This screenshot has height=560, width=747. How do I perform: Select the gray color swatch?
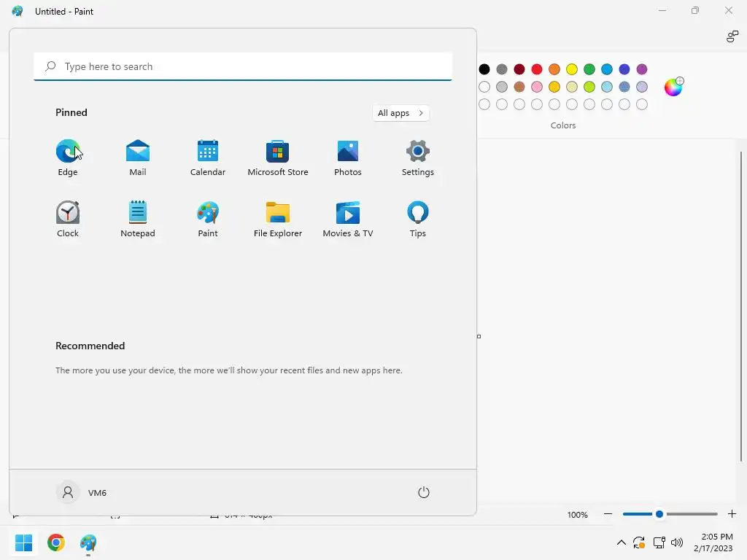tap(502, 69)
